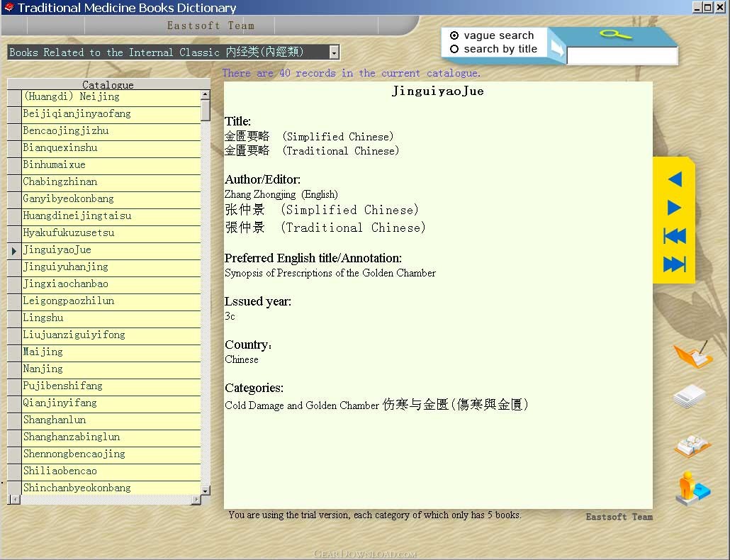This screenshot has width=730, height=560.
Task: Click the previous record arrow
Action: [674, 179]
